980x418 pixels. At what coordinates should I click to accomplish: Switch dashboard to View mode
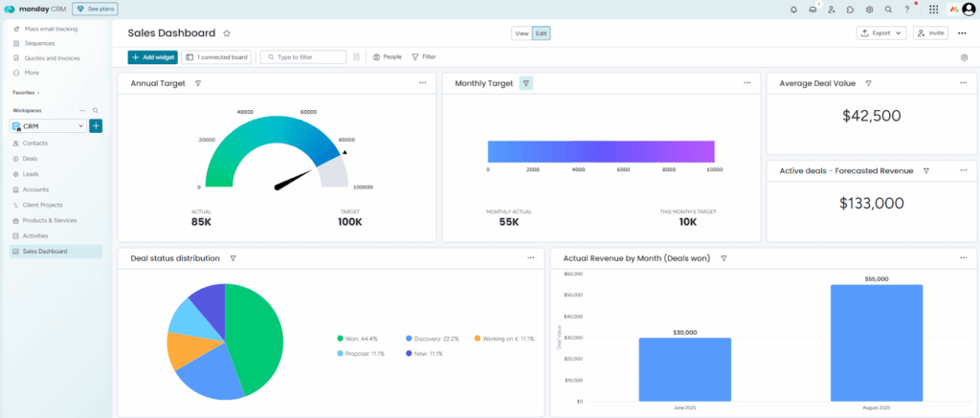pos(522,33)
